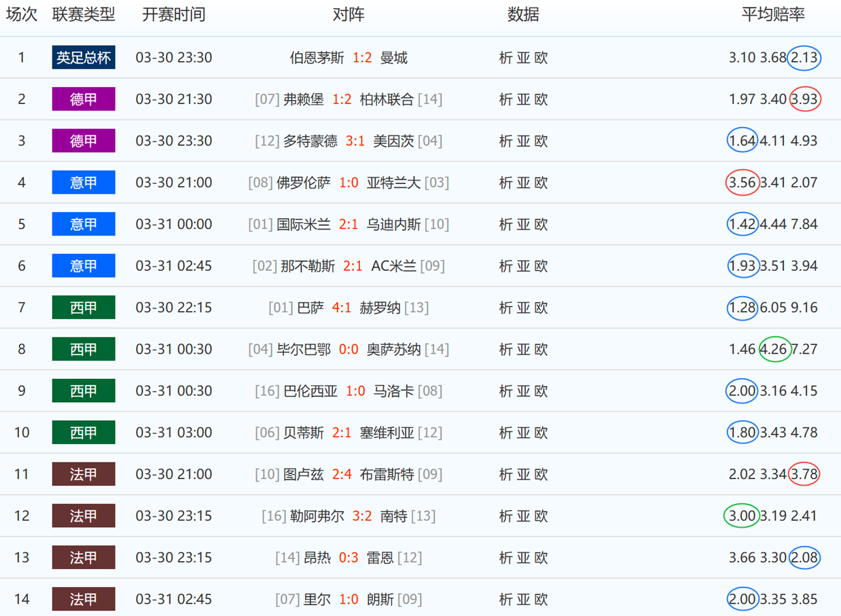This screenshot has width=841, height=616.
Task: Click the 法甲 badge for 里尔 match
Action: pyautogui.click(x=84, y=599)
